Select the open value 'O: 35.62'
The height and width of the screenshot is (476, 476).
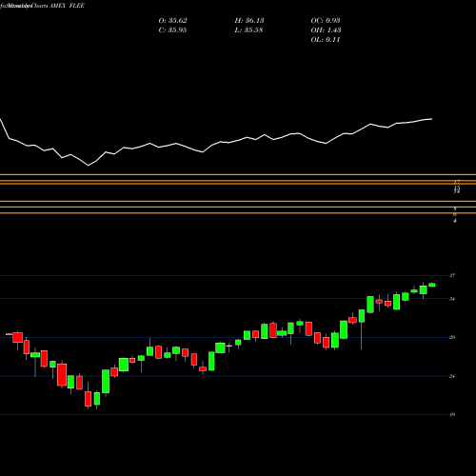point(173,21)
